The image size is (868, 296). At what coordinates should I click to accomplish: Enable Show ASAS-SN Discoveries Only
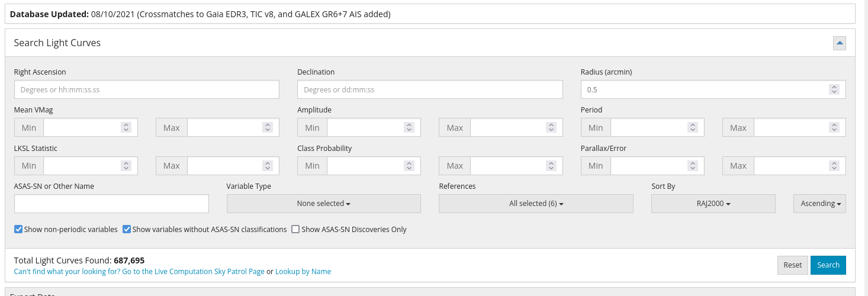click(295, 229)
